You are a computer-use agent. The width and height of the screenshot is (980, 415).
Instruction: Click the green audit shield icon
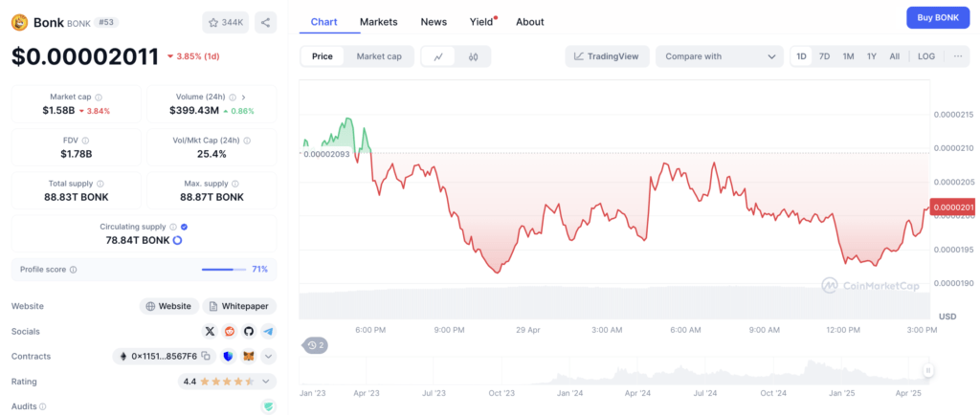click(268, 406)
